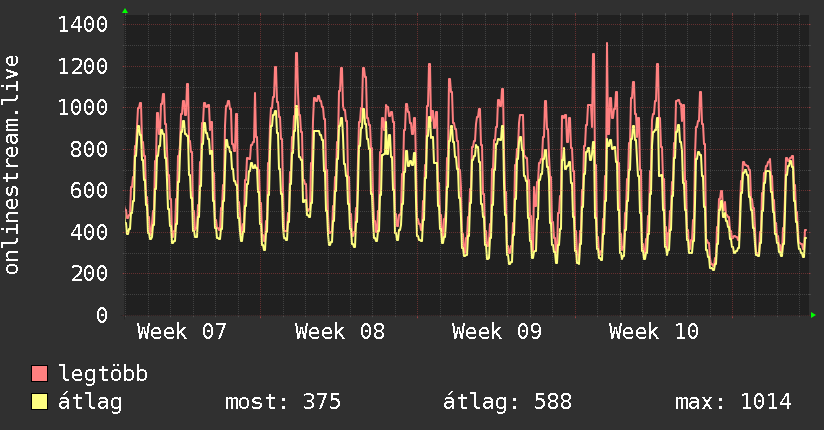Click the 1400 y-axis value label
Image resolution: width=824 pixels, height=430 pixels.
pyautogui.click(x=83, y=25)
